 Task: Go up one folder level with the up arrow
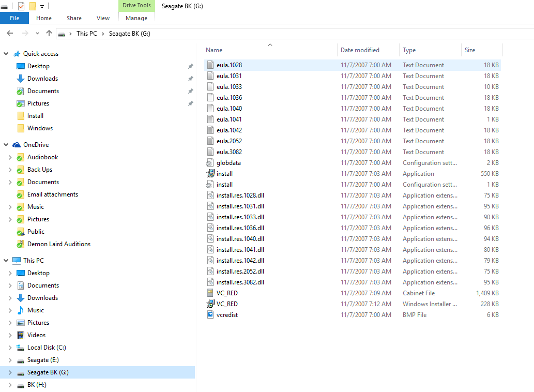point(49,34)
